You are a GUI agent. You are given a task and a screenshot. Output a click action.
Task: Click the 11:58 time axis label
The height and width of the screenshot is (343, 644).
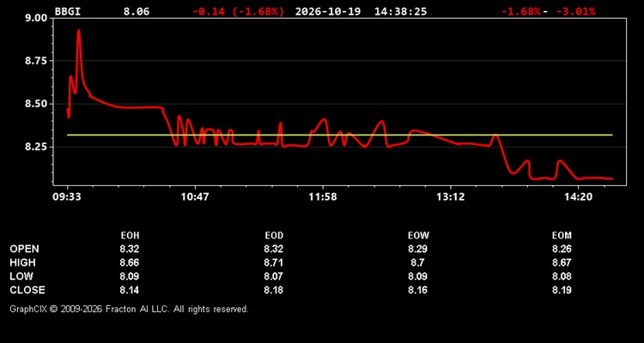322,197
